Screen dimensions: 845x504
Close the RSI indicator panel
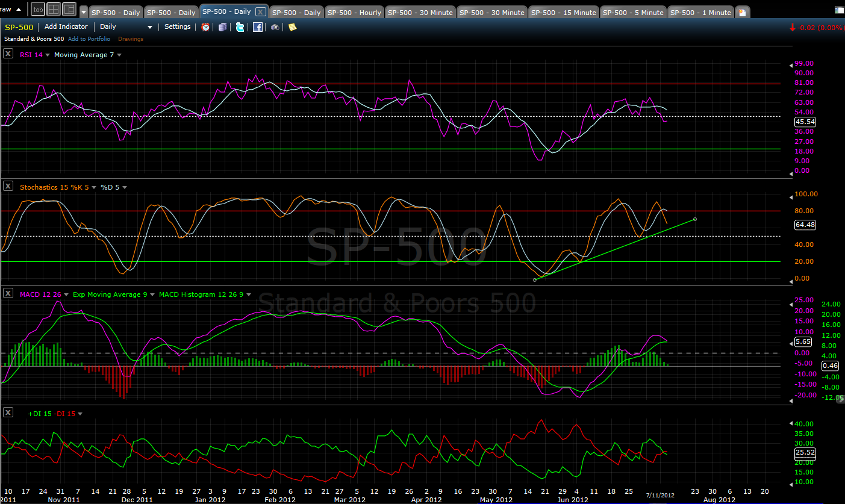[8, 54]
